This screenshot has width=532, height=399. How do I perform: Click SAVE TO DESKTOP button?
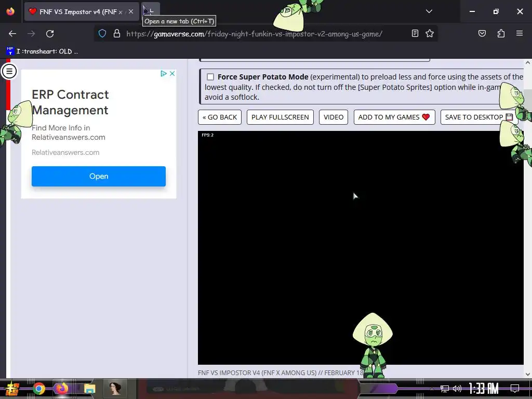tap(478, 117)
